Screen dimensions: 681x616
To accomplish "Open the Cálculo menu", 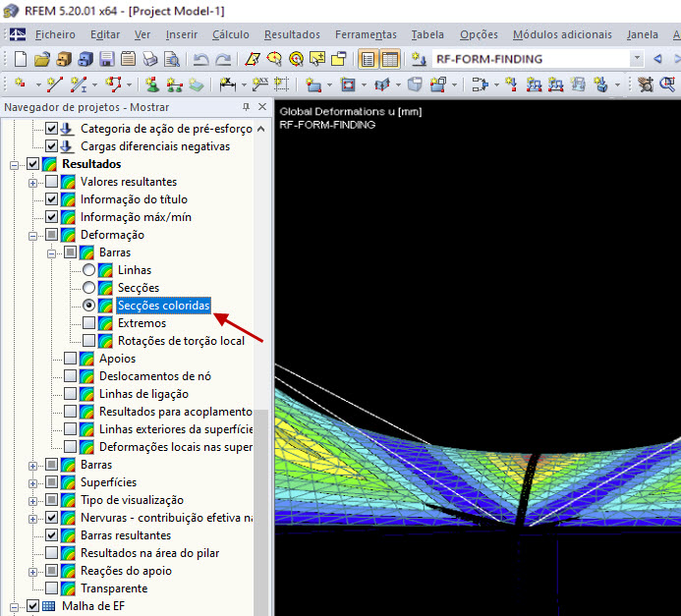I will click(230, 34).
